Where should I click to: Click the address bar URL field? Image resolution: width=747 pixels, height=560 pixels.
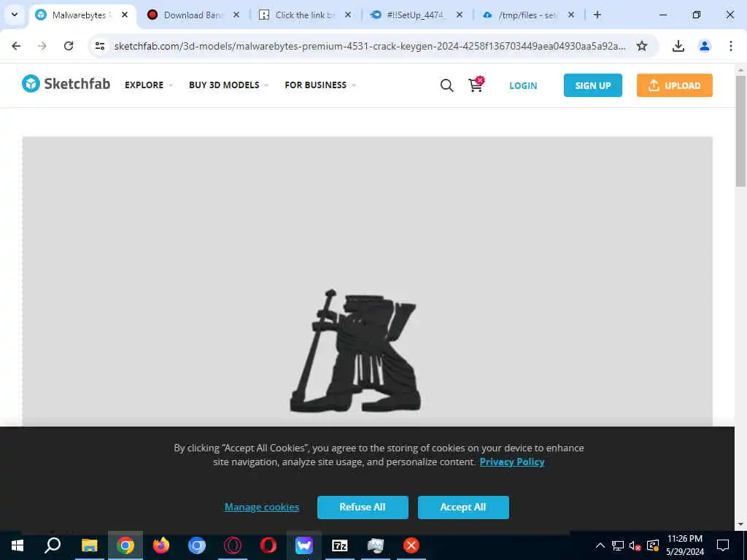point(370,46)
